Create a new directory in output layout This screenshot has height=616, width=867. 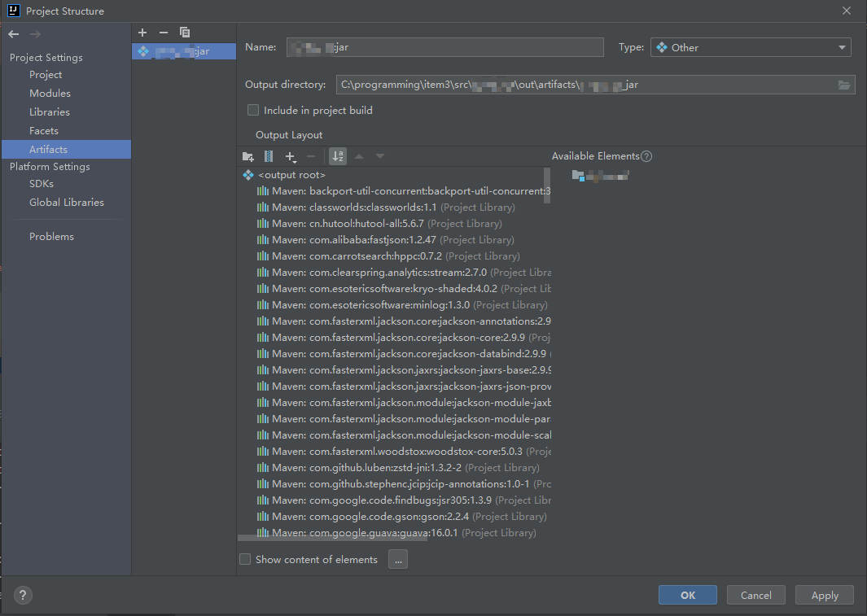(247, 156)
